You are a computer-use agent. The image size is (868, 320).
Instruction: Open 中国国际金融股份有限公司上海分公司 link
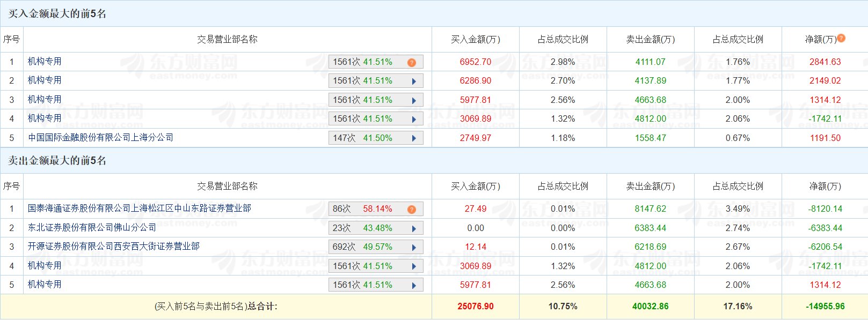coord(100,138)
